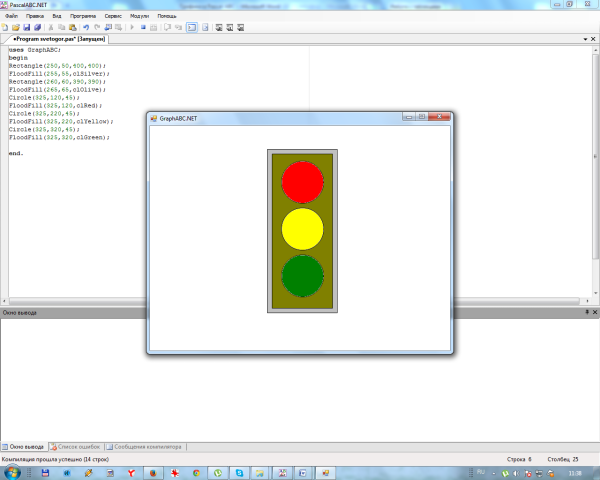600x480 pixels.
Task: Click the Paste icon in toolbar
Action: (72, 27)
